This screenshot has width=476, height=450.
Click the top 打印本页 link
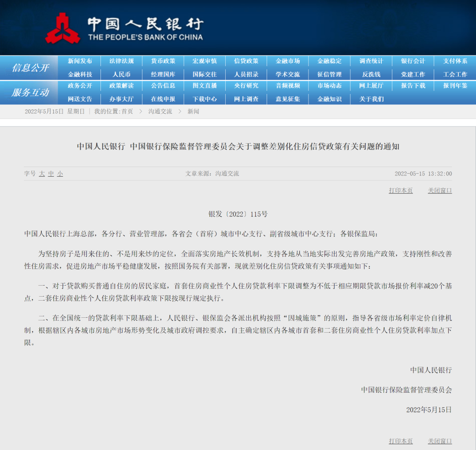[401, 190]
